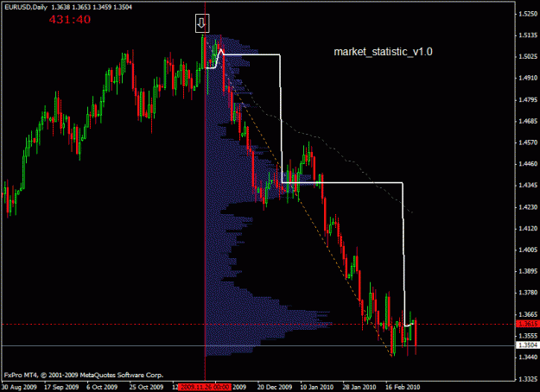This screenshot has height=392, width=540.
Task: Click the 1.4910 price axis label
Action: pyautogui.click(x=528, y=78)
